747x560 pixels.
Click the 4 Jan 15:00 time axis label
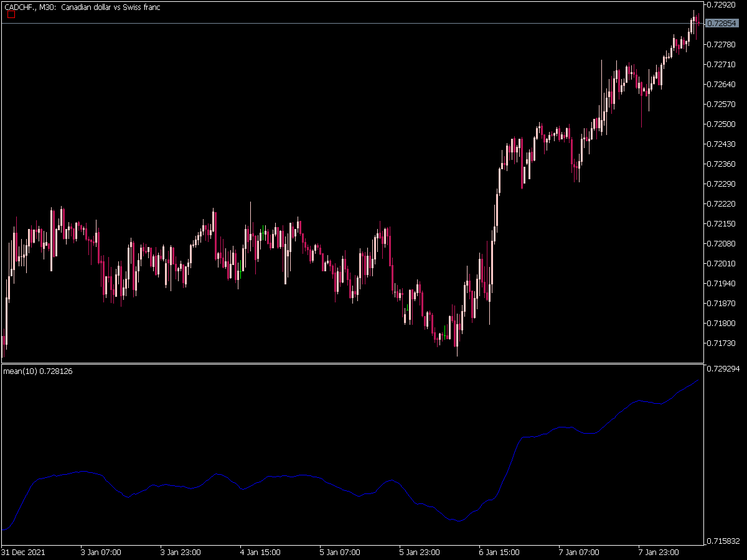(x=260, y=552)
